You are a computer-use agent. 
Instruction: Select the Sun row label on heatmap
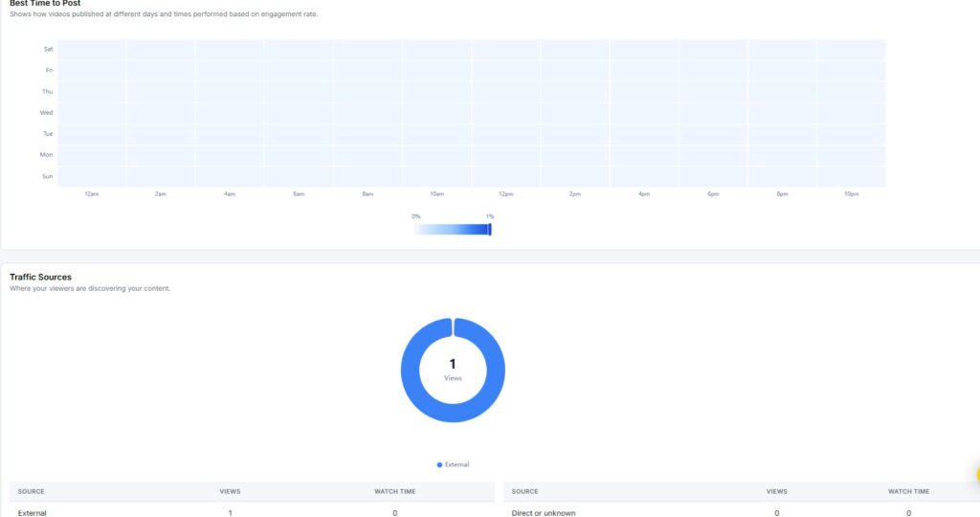[48, 176]
